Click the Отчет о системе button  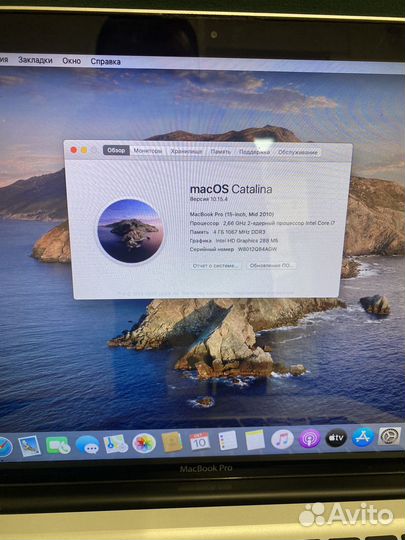(x=216, y=266)
